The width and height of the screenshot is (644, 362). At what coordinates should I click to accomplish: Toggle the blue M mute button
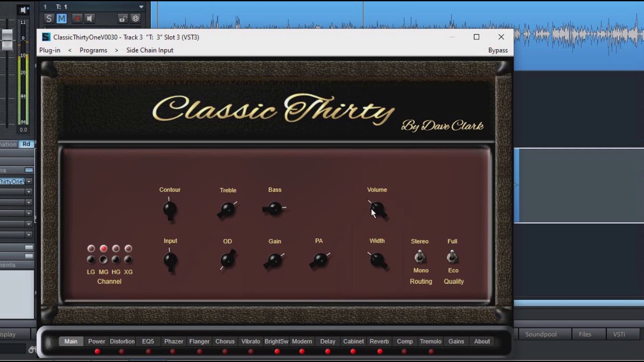(61, 19)
